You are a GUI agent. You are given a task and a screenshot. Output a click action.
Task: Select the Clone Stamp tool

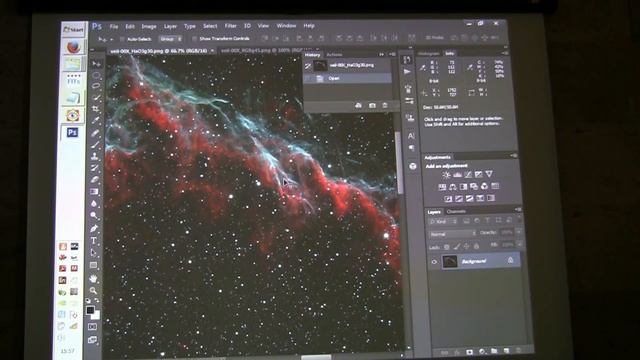pos(95,156)
